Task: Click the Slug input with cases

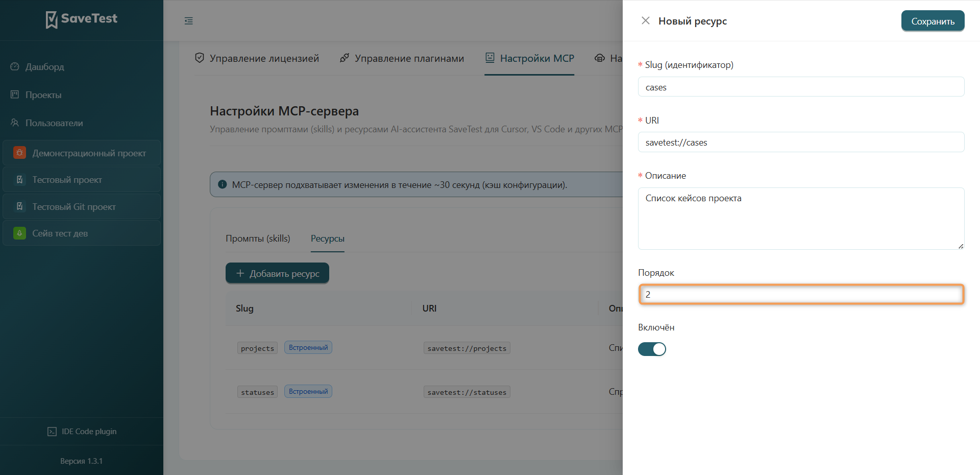Action: point(801,87)
